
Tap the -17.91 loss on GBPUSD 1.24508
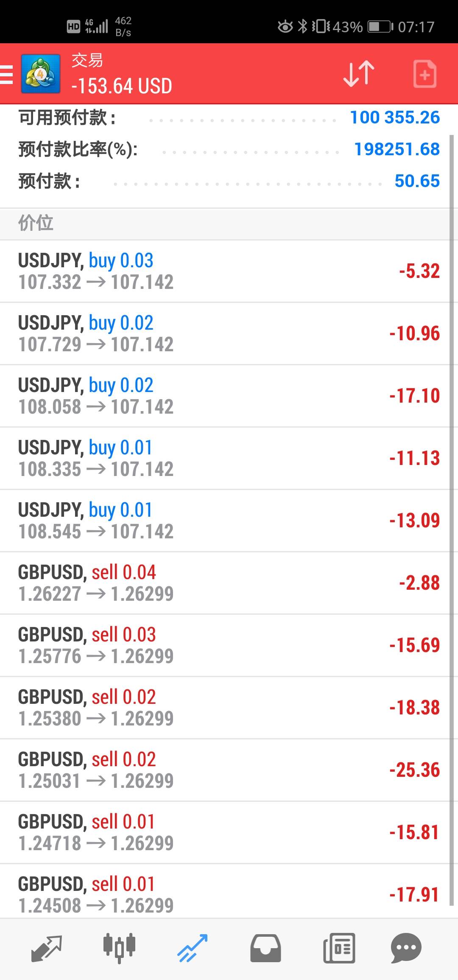(x=414, y=895)
